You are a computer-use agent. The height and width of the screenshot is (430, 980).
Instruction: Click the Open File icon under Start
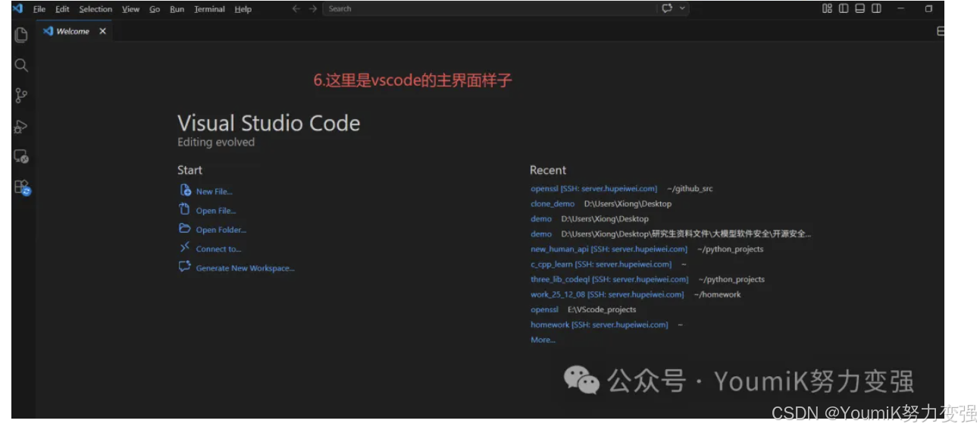(x=185, y=210)
